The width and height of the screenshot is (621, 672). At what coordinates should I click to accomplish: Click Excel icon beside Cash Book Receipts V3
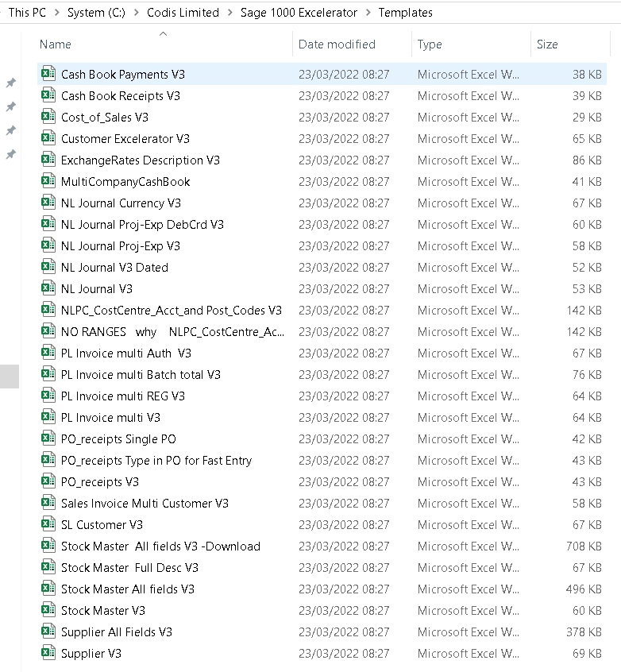click(x=48, y=95)
